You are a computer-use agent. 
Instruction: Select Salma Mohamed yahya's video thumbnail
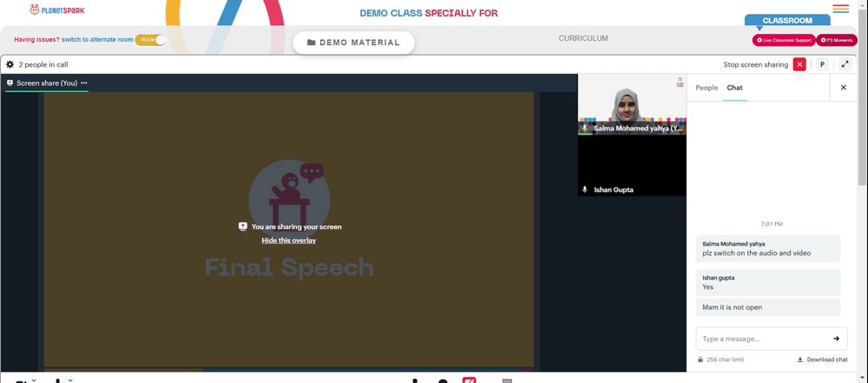pyautogui.click(x=632, y=104)
